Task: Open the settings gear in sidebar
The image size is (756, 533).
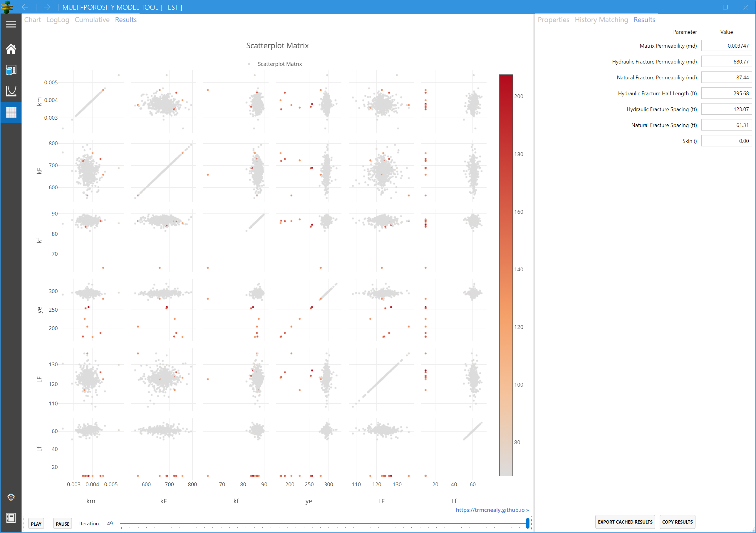Action: point(11,497)
